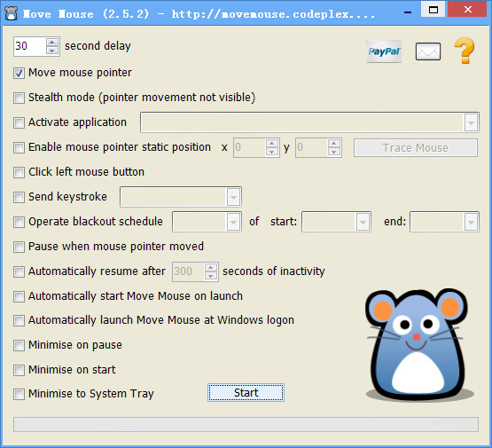
Task: Click the envelope email icon
Action: [428, 51]
